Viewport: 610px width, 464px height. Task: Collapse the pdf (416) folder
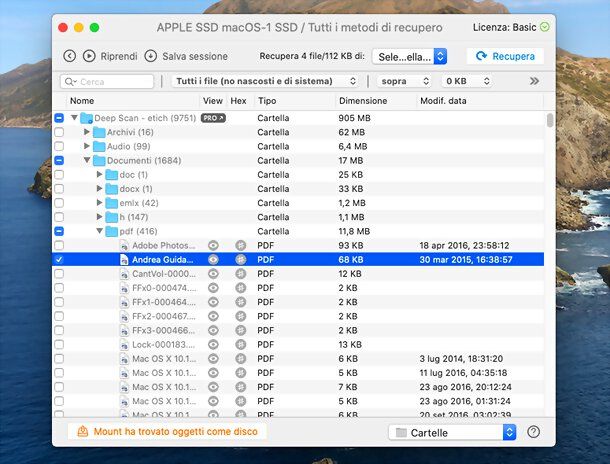click(100, 231)
